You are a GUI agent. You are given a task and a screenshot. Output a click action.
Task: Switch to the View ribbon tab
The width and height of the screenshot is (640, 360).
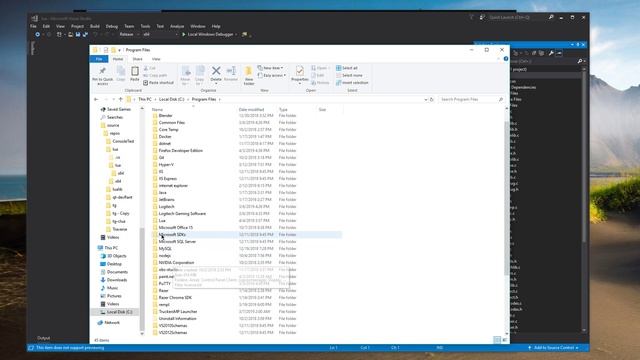156,59
